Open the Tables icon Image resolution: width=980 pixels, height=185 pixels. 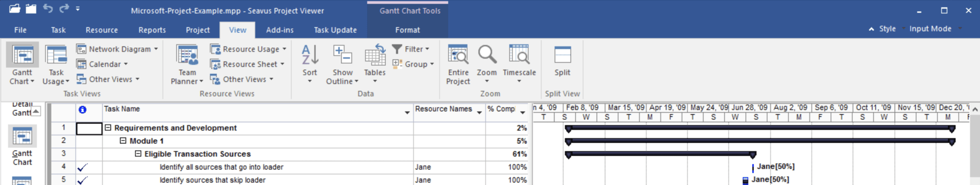click(x=375, y=55)
